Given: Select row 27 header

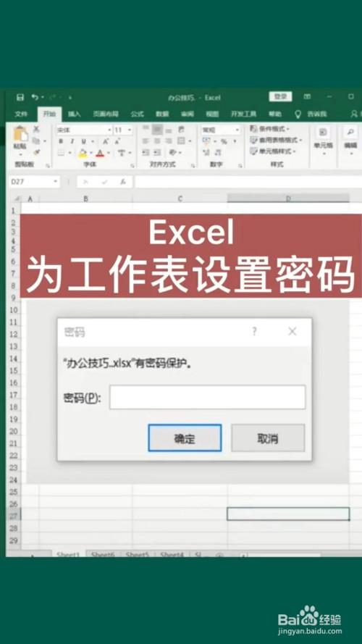Looking at the screenshot, I should click(14, 516).
